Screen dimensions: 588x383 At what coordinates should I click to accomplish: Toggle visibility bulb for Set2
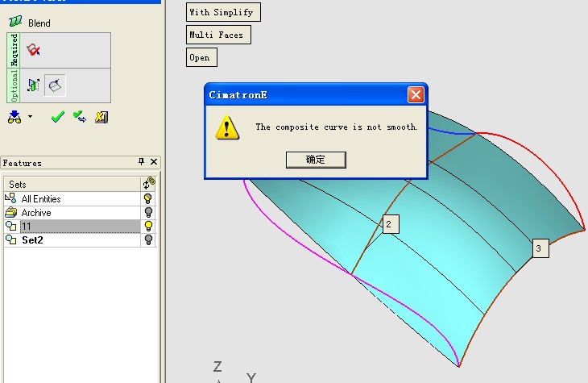(148, 240)
